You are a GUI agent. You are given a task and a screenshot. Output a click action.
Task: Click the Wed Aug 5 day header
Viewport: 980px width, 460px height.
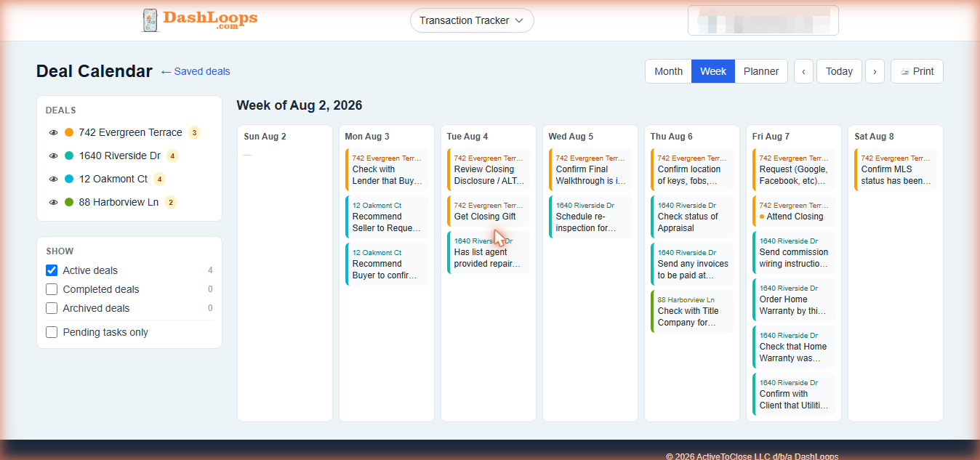tap(571, 137)
